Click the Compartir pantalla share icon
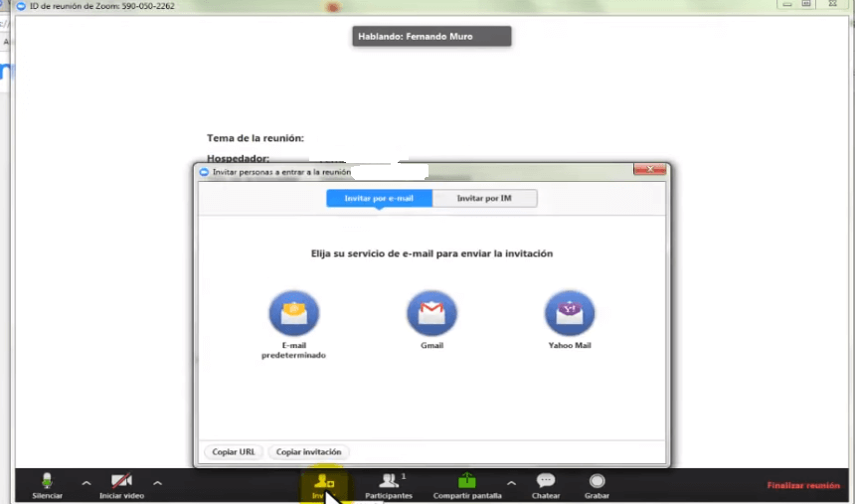Screen dimensions: 855x504 pos(466,480)
